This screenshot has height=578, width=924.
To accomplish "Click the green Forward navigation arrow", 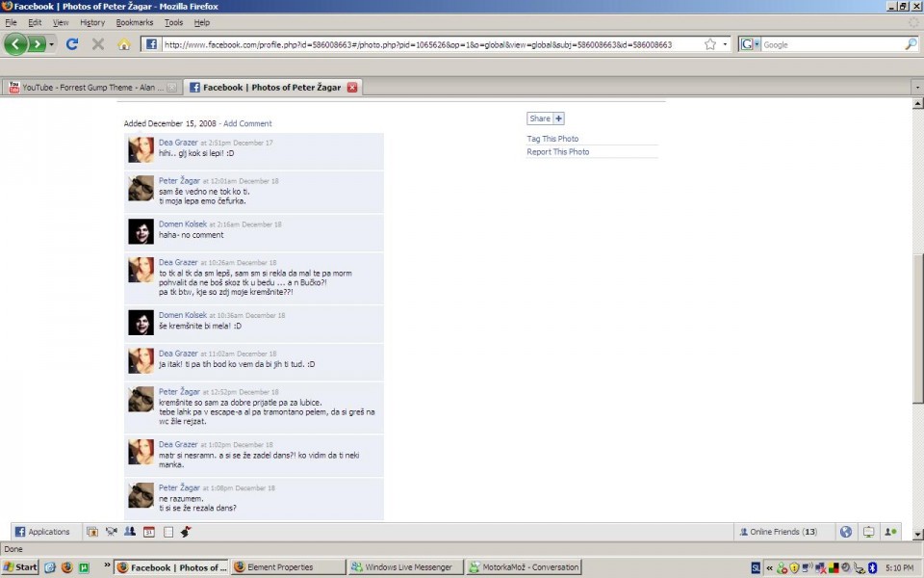I will pyautogui.click(x=38, y=44).
